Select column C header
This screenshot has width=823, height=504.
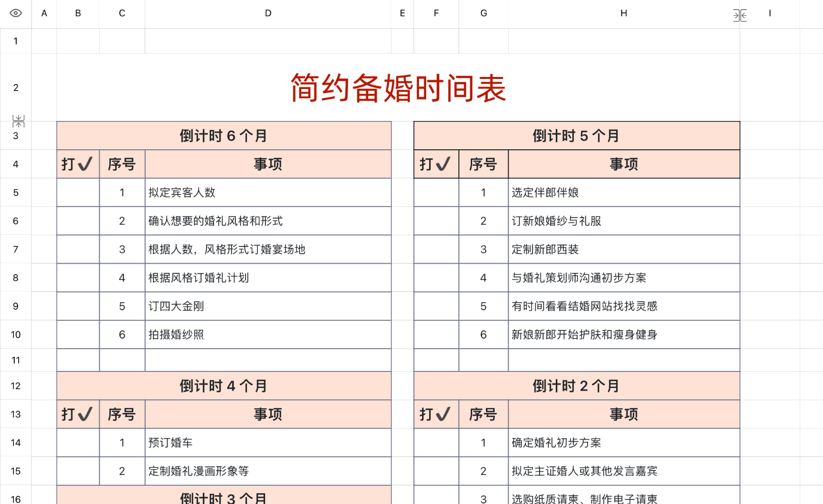coord(122,14)
